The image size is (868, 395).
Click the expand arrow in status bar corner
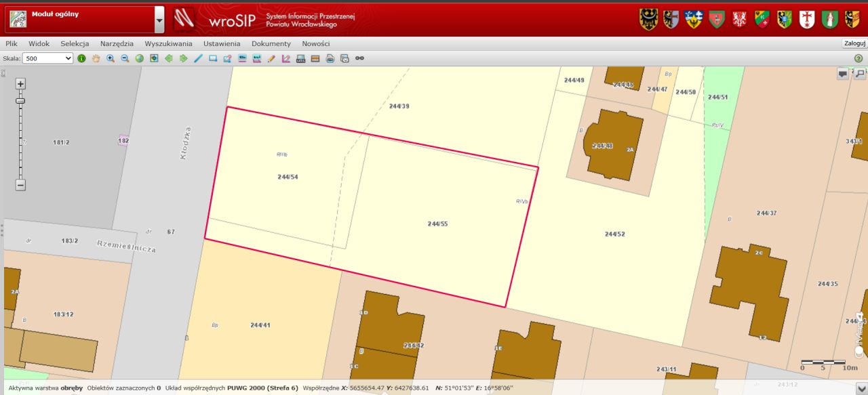(x=861, y=388)
